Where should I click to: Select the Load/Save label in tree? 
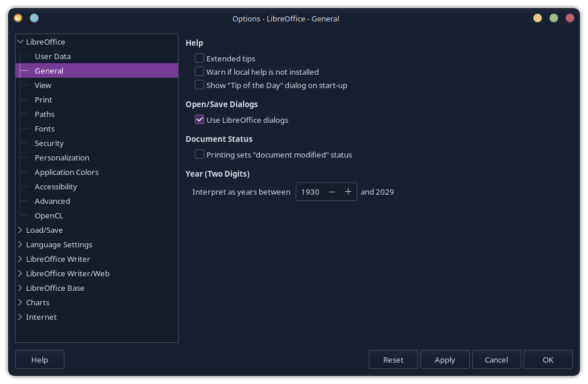pyautogui.click(x=44, y=230)
